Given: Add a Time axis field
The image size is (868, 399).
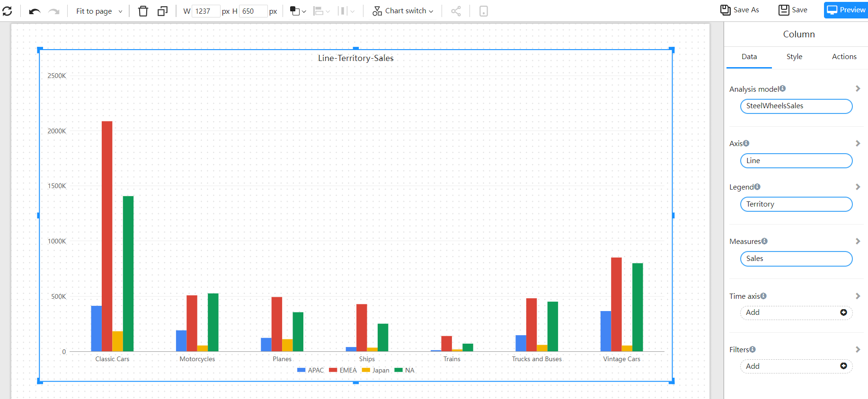Looking at the screenshot, I should point(796,312).
